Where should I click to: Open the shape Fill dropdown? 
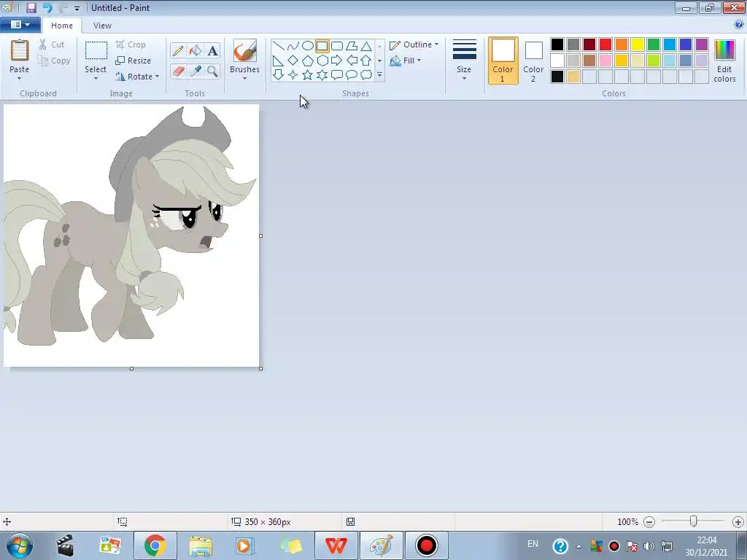point(406,61)
